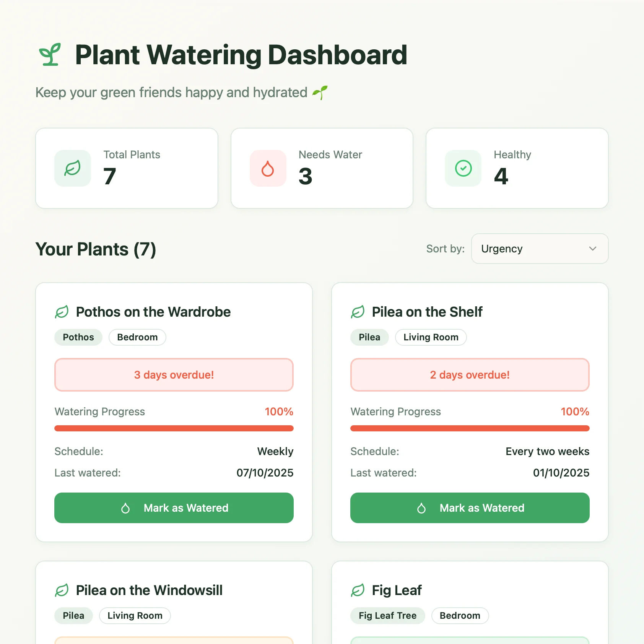Screen dimensions: 644x644
Task: Select the Pilea tag on the shelf plant card
Action: pos(369,337)
